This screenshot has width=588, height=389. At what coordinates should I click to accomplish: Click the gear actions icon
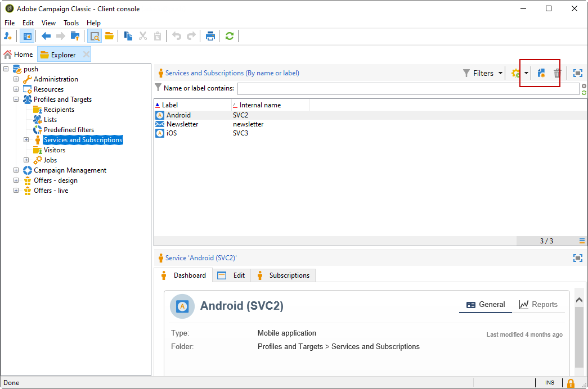point(516,73)
